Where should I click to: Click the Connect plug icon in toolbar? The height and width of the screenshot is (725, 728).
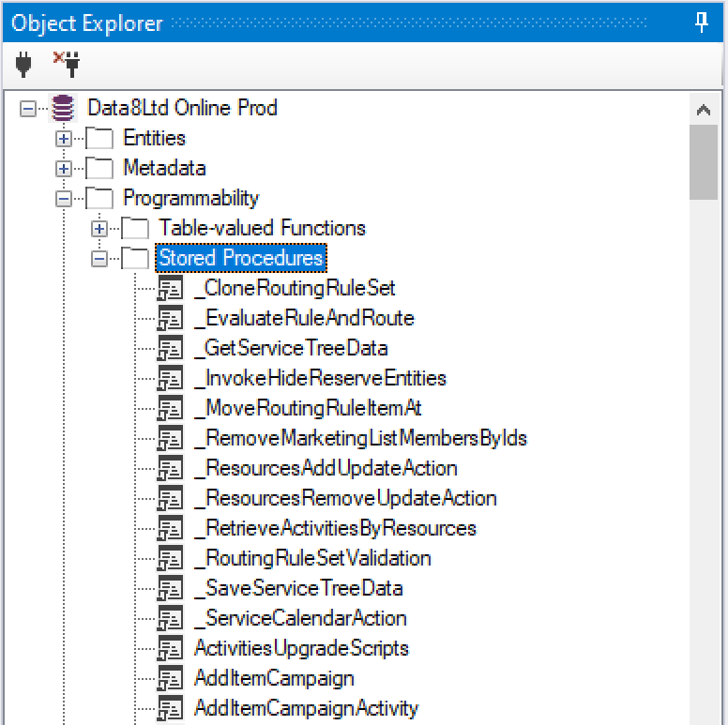[25, 64]
